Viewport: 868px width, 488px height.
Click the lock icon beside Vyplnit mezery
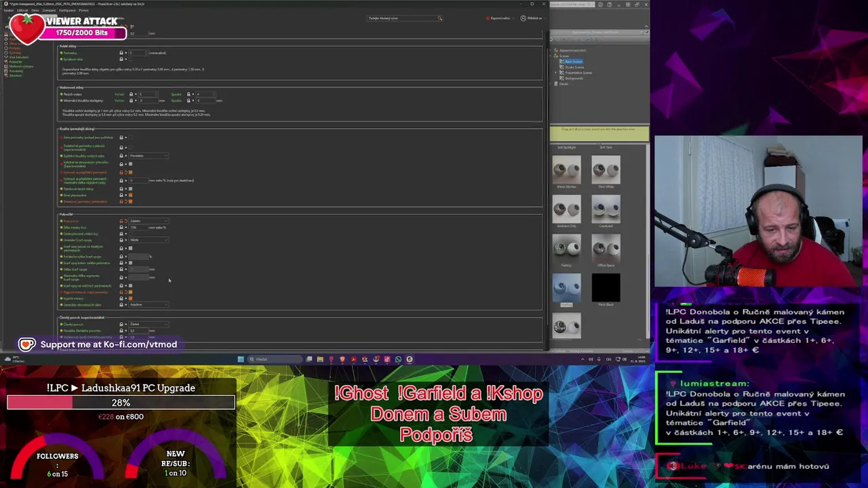(121, 298)
